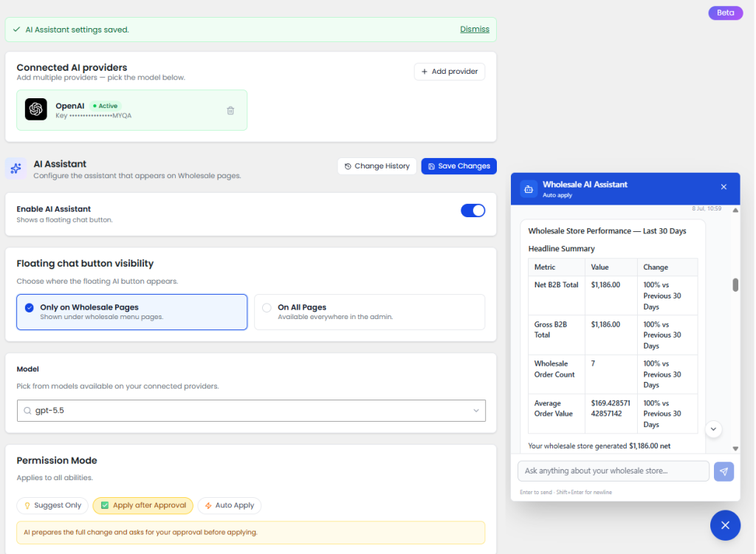
Task: Click the masked key ending MYQA
Action: (x=94, y=116)
